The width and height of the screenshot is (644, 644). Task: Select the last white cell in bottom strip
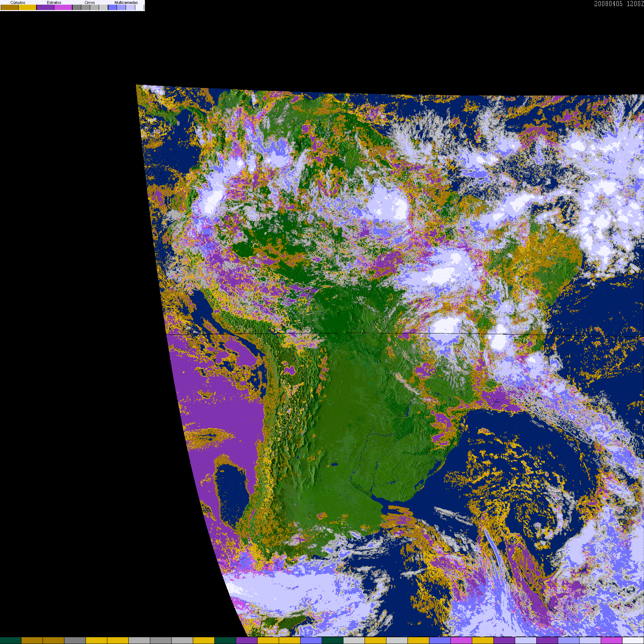(x=633, y=640)
